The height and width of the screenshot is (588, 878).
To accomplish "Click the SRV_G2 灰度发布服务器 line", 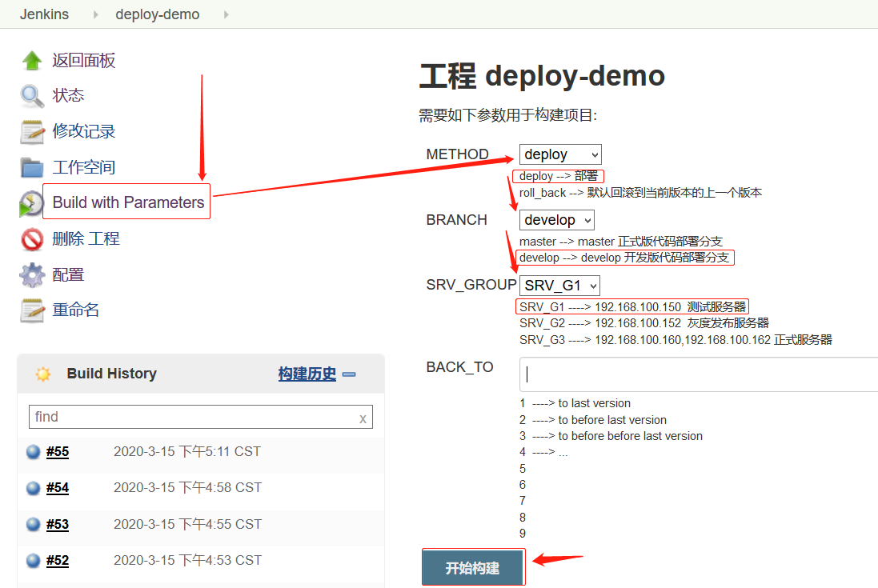I will point(644,323).
